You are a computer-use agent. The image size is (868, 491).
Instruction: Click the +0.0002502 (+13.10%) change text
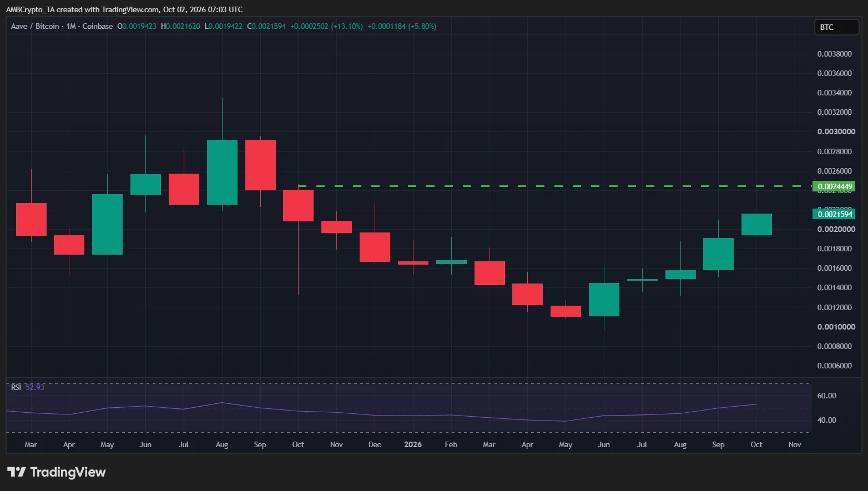[326, 26]
